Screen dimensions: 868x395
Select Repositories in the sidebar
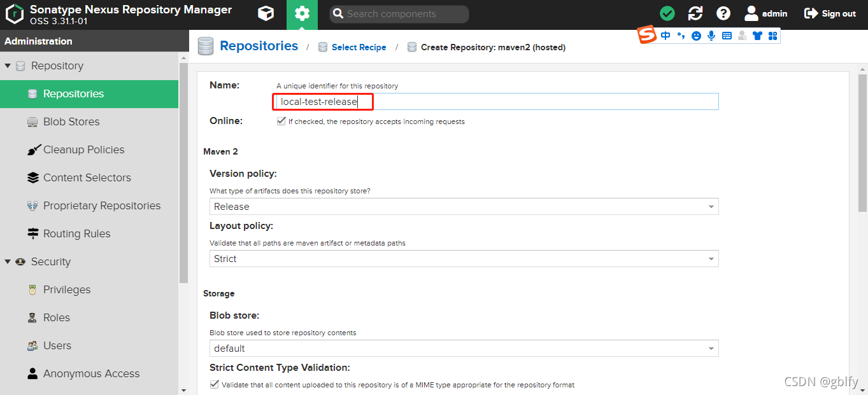[89, 94]
